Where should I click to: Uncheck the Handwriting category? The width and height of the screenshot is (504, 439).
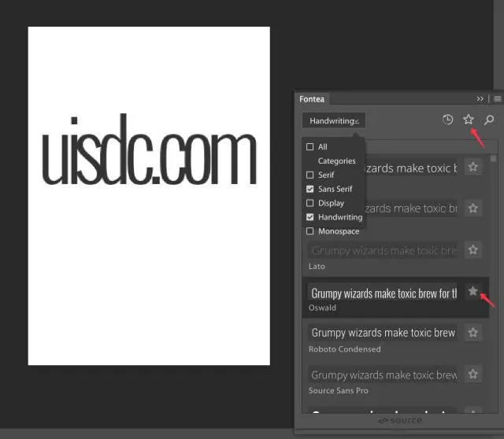(x=309, y=217)
